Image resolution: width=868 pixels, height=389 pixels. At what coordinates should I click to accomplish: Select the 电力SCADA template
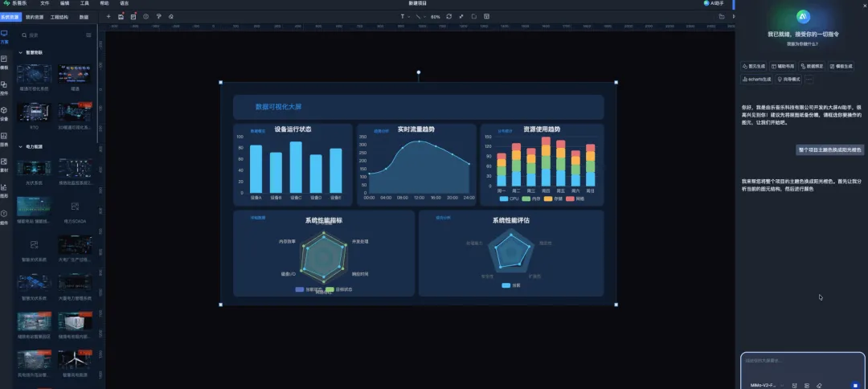coord(75,207)
